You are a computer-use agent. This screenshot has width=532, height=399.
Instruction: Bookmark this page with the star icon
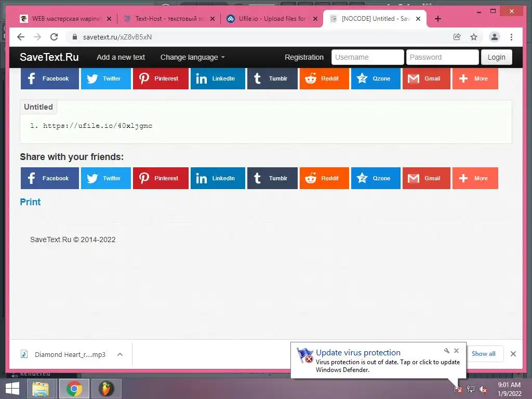point(474,37)
